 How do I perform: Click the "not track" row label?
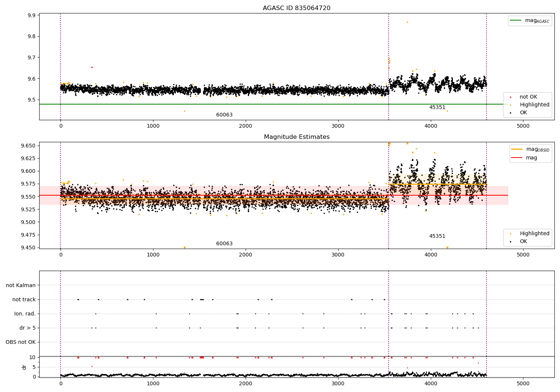point(24,300)
